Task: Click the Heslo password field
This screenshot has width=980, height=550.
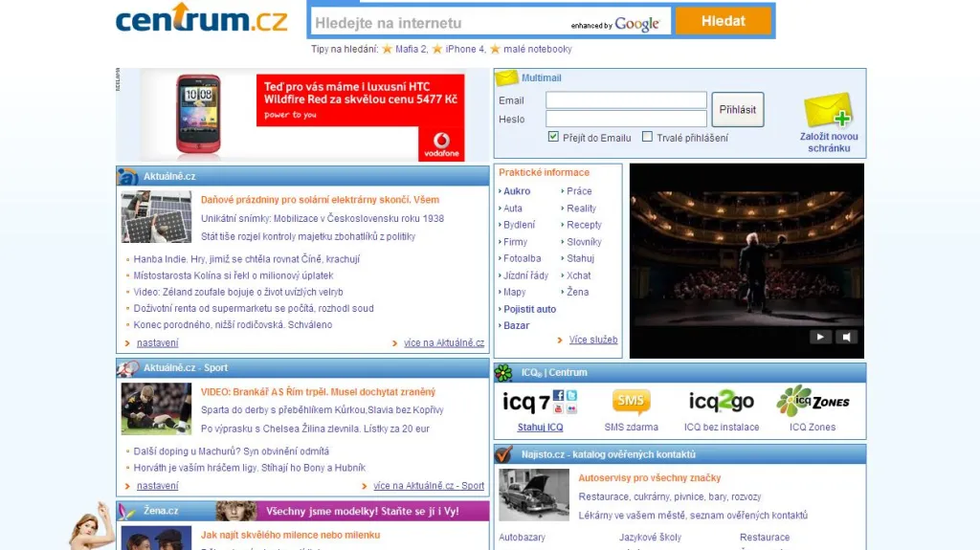Action: [626, 119]
